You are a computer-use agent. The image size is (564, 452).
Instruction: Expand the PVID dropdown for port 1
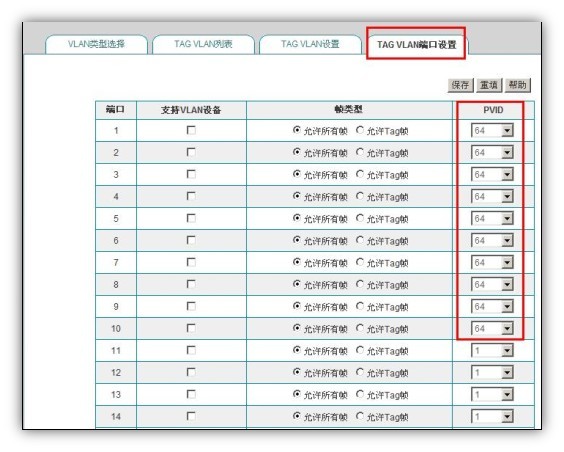tap(492, 130)
